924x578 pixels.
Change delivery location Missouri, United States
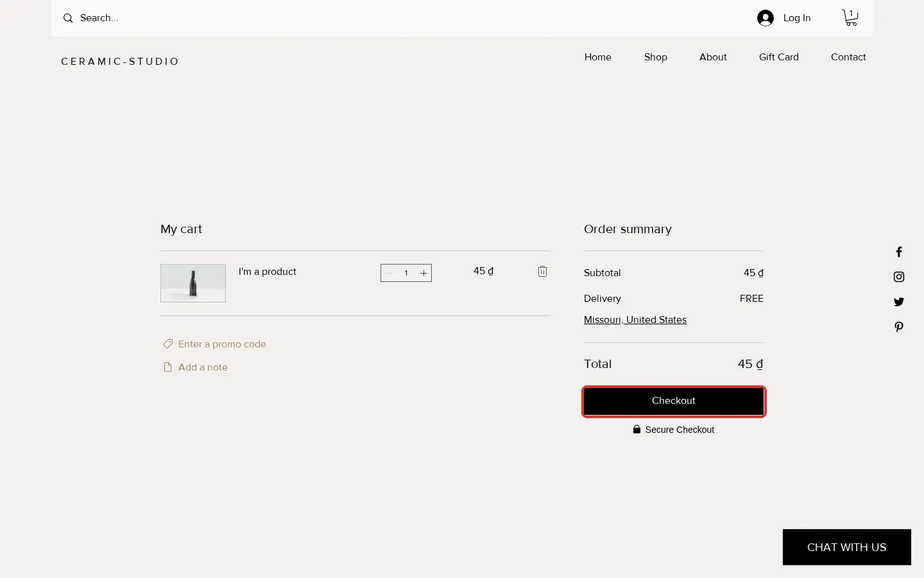(635, 319)
